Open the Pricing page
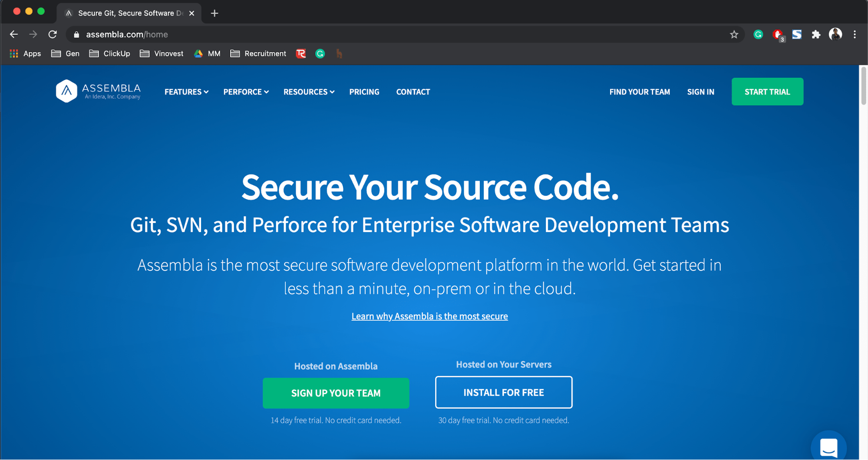The image size is (868, 460). click(364, 92)
